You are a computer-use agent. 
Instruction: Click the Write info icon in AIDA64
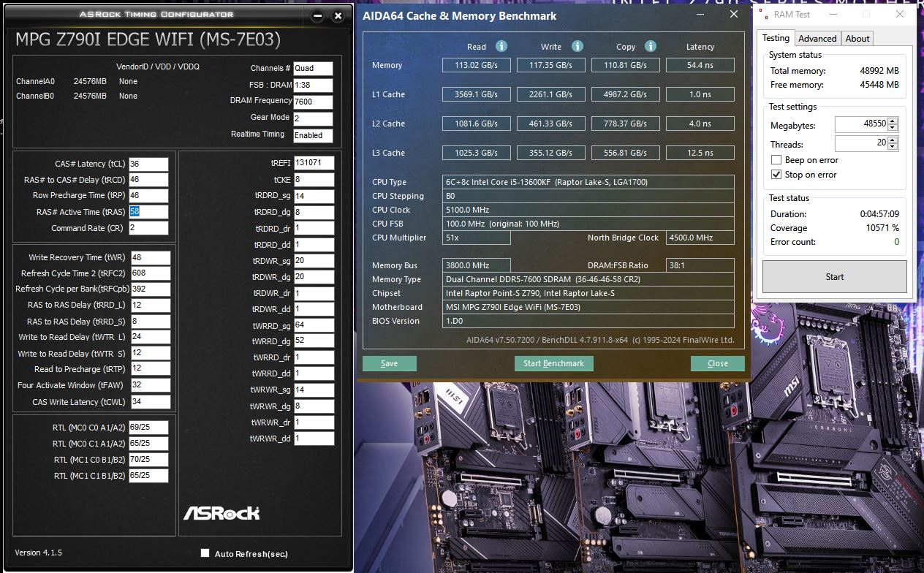click(577, 46)
